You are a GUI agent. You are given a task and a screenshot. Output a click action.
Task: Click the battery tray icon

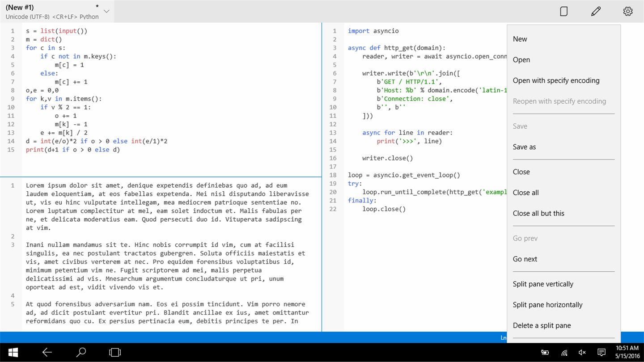pos(545,353)
